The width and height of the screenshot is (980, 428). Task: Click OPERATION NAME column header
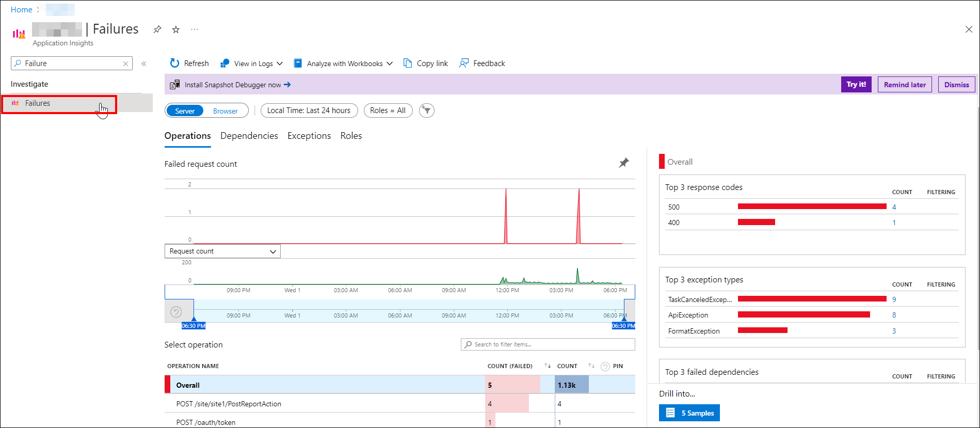[193, 366]
